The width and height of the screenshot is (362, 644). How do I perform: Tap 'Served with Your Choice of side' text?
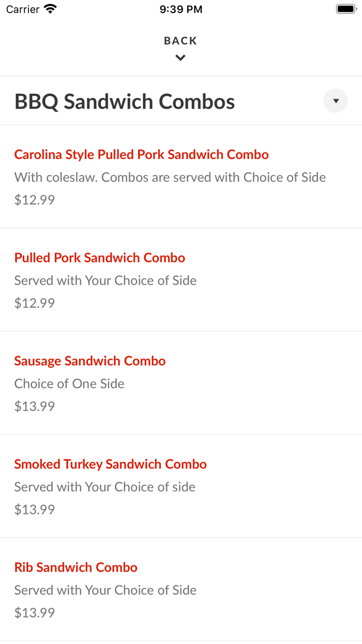pos(105,487)
